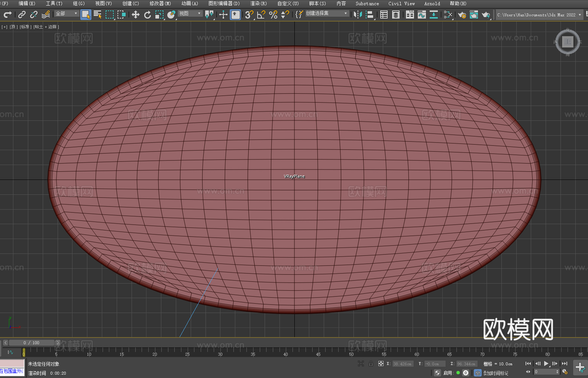This screenshot has height=378, width=588.
Task: Click the teal Dope Sheet download-arrow icon
Action: [x=434, y=14]
